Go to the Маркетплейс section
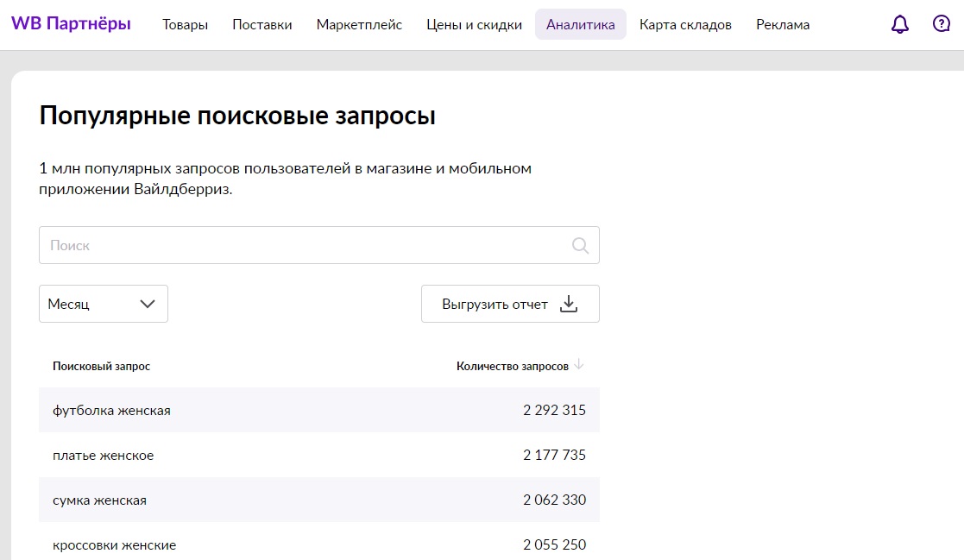 tap(359, 25)
